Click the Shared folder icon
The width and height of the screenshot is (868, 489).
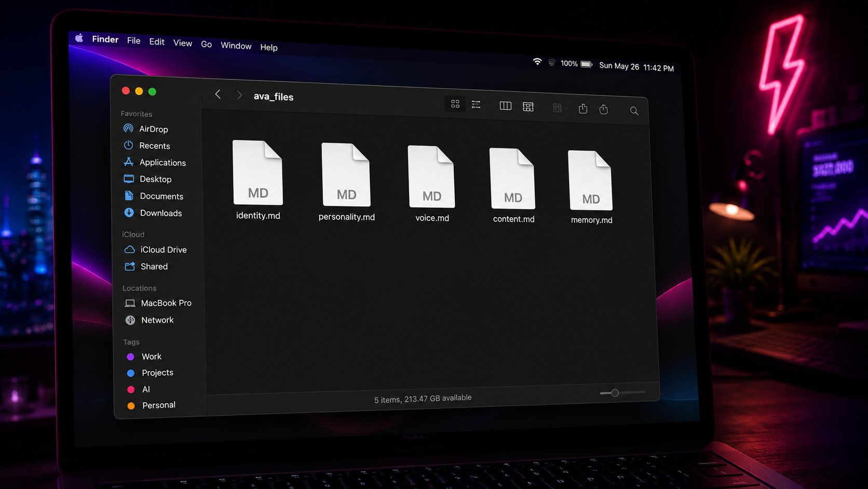click(130, 266)
